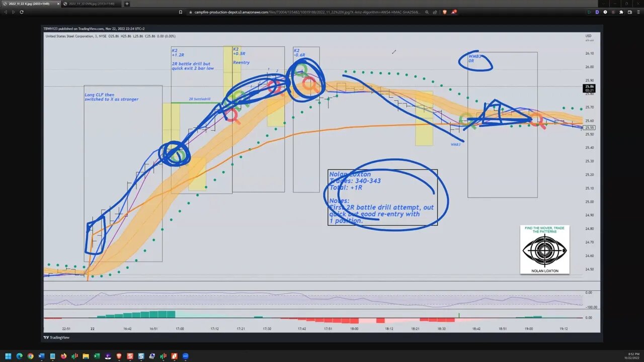Open the Brave Shields lion icon
Viewport: 644px width, 362px height.
445,12
